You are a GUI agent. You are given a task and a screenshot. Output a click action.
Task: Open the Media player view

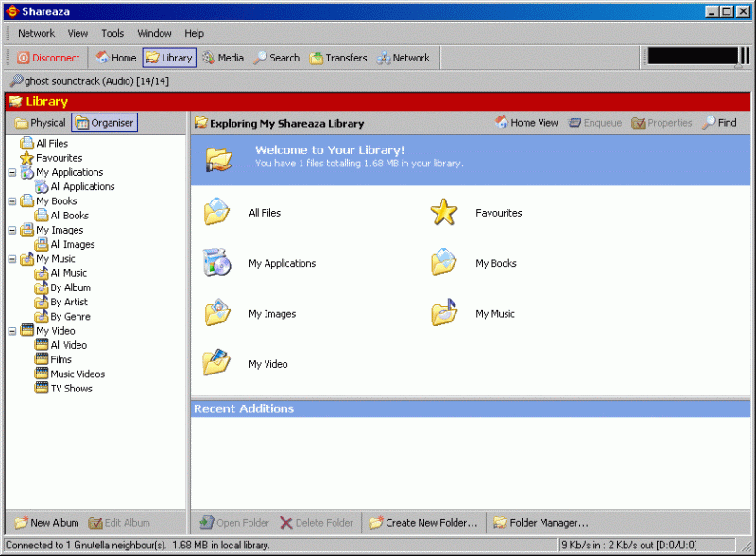(x=223, y=58)
